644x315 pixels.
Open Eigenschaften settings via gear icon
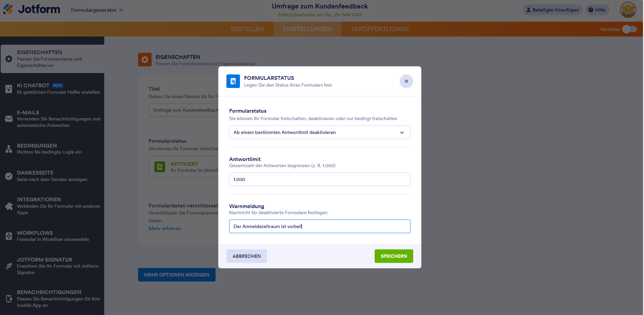click(8, 59)
